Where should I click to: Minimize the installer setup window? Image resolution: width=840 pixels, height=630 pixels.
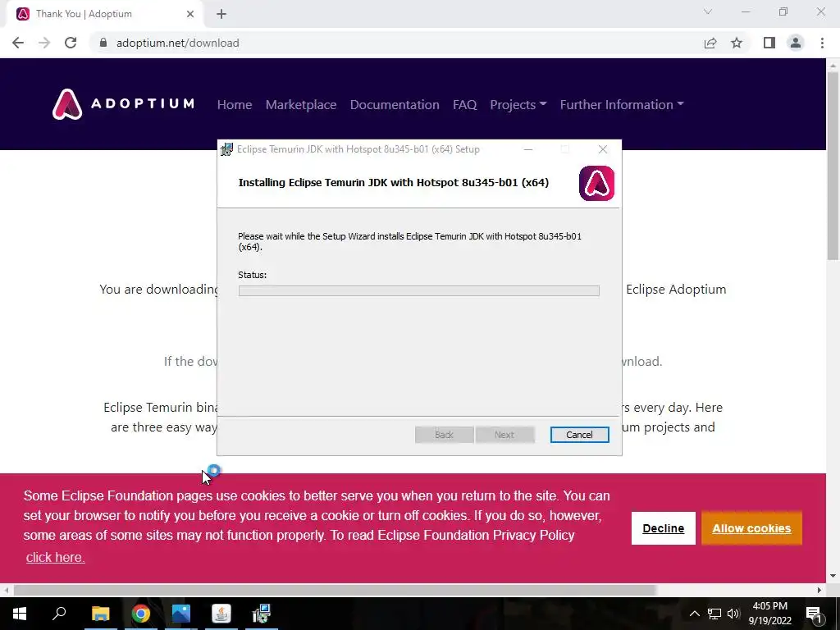coord(528,149)
